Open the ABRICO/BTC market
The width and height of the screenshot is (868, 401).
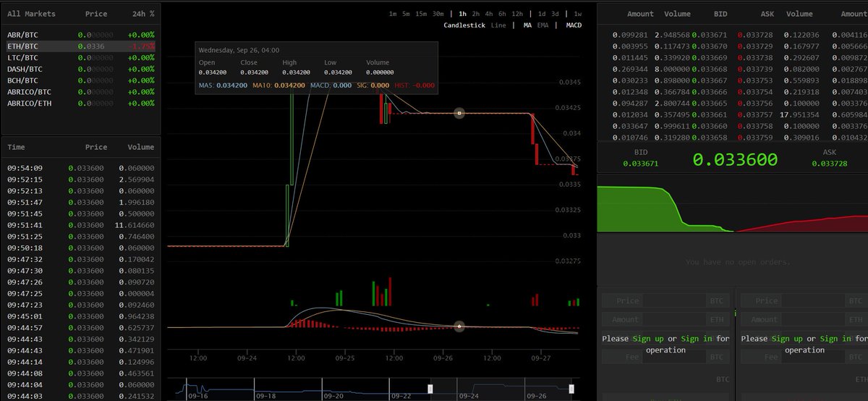coord(80,92)
